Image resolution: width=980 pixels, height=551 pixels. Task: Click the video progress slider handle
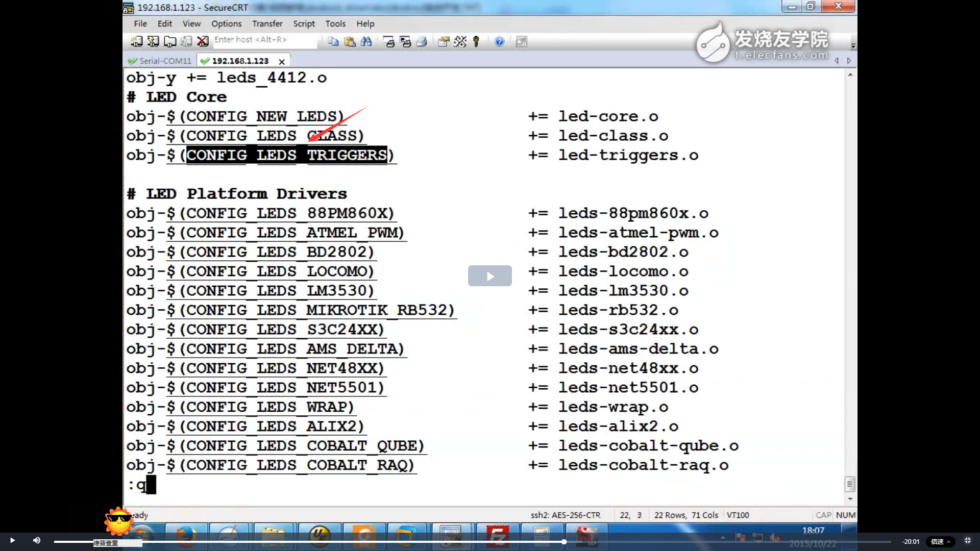coord(563,541)
